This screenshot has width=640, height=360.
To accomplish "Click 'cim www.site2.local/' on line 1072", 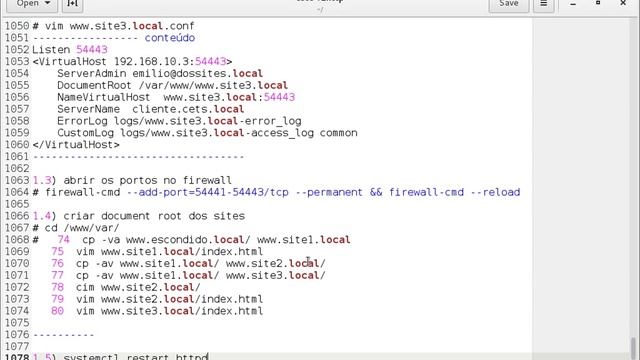I will click(138, 287).
